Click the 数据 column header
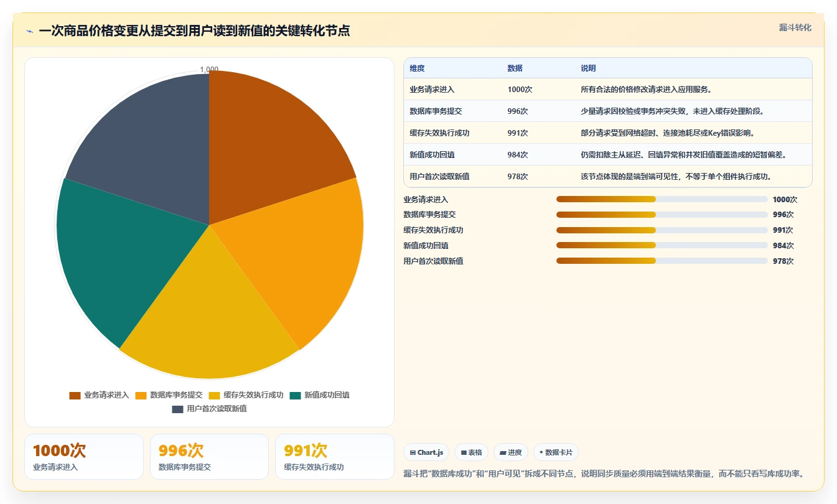837x504 pixels. pos(515,68)
